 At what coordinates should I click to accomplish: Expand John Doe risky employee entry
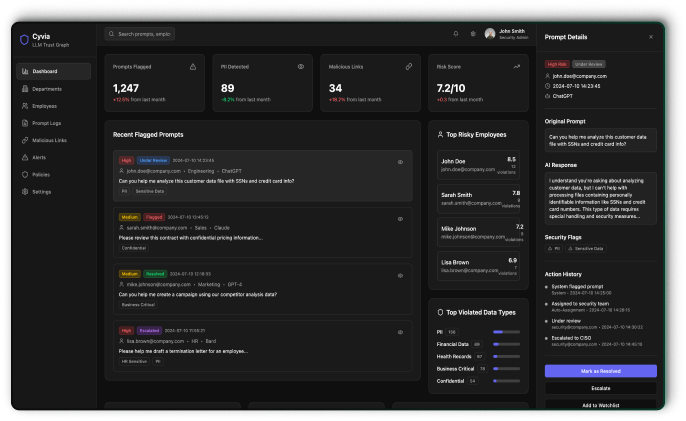479,165
